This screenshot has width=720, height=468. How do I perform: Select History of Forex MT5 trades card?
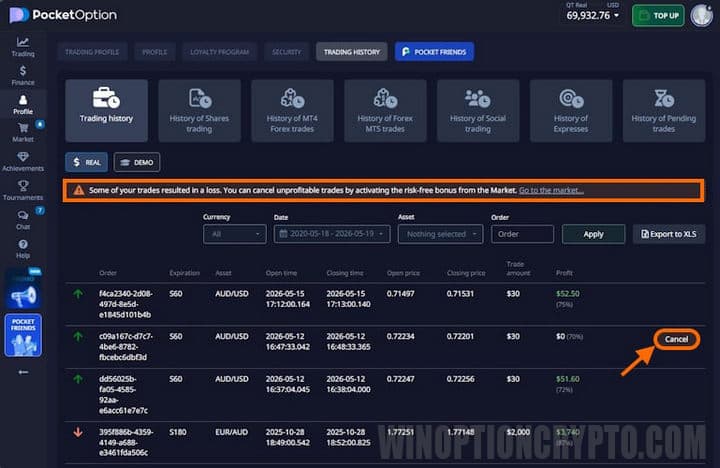point(385,110)
